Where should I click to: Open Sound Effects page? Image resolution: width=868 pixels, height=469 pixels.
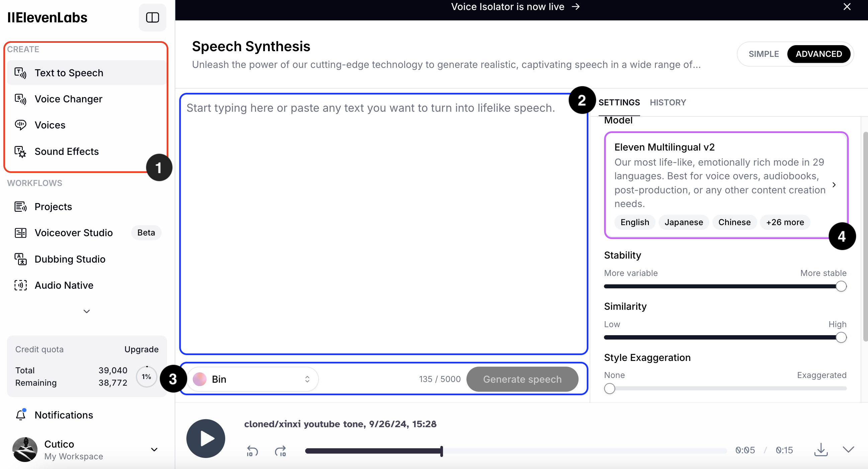pyautogui.click(x=87, y=152)
